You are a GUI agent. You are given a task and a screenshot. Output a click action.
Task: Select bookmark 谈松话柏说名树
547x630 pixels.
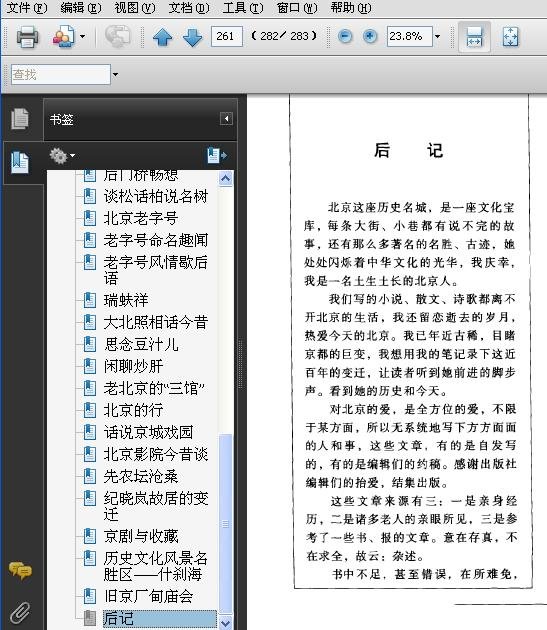click(156, 196)
